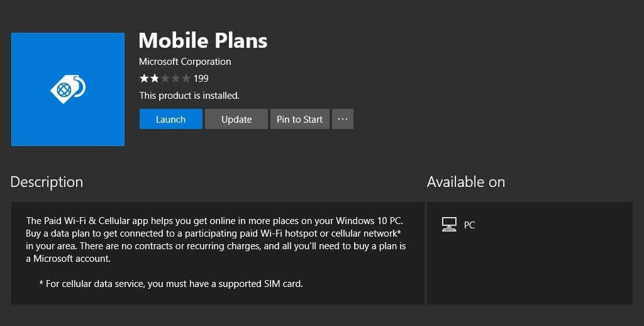Select the first rating star
Viewport: 644px width, 326px height.
click(144, 78)
